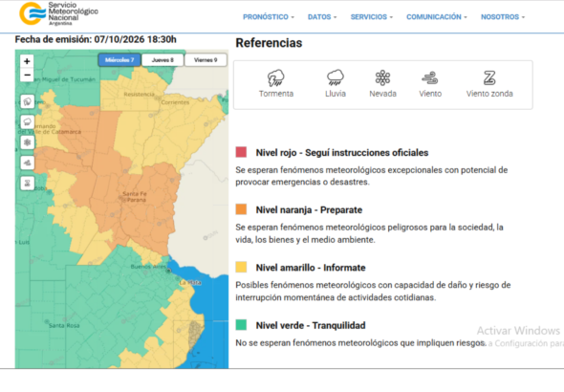Click the Referencias heading
This screenshot has width=564, height=392.
[269, 43]
